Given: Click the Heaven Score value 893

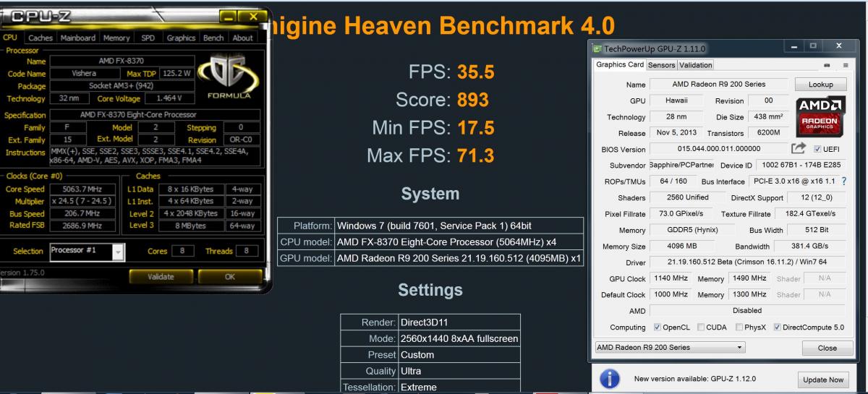Looking at the screenshot, I should (x=473, y=100).
